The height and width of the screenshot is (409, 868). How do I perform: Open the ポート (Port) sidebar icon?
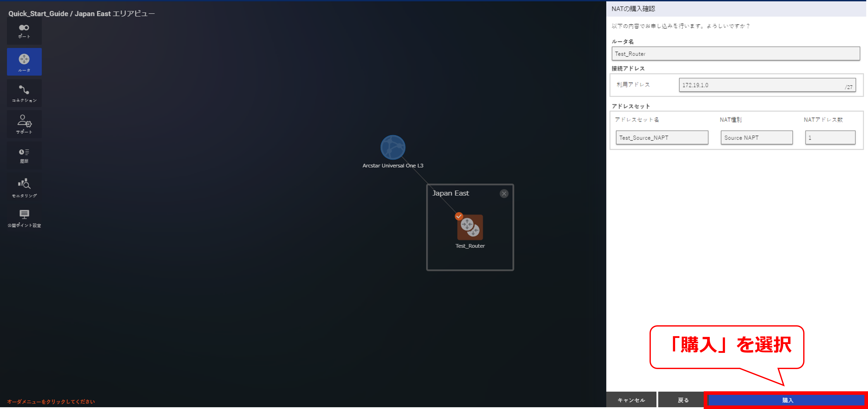click(24, 31)
